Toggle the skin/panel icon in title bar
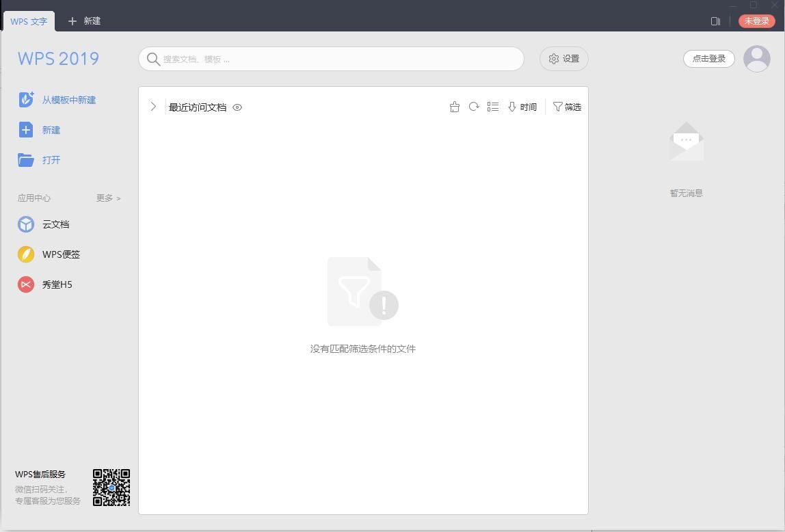785x532 pixels. pos(715,21)
